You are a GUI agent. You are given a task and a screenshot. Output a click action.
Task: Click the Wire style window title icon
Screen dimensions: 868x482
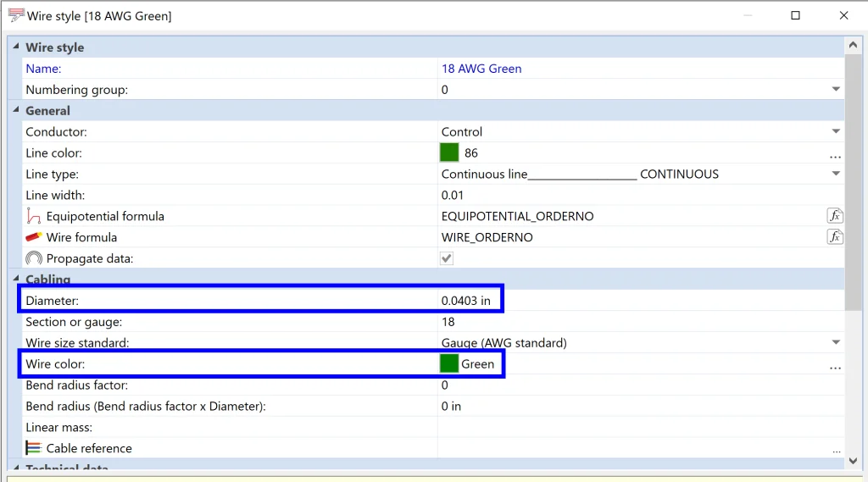15,15
